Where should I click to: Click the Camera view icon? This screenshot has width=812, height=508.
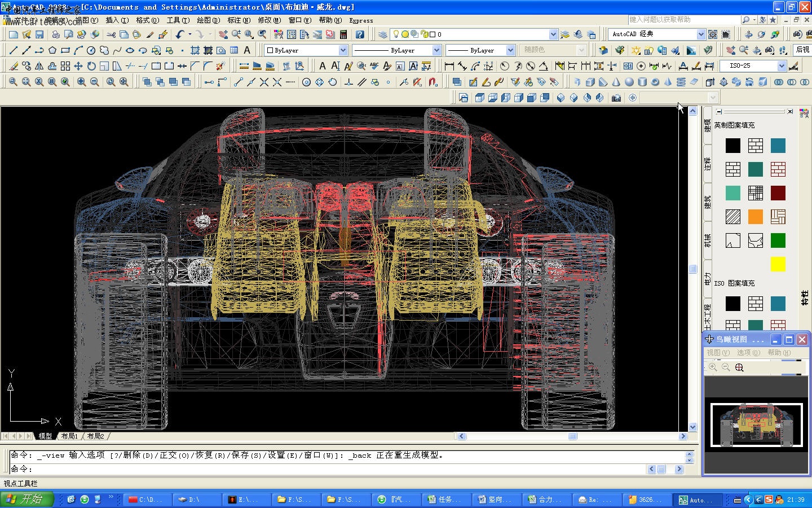(616, 98)
